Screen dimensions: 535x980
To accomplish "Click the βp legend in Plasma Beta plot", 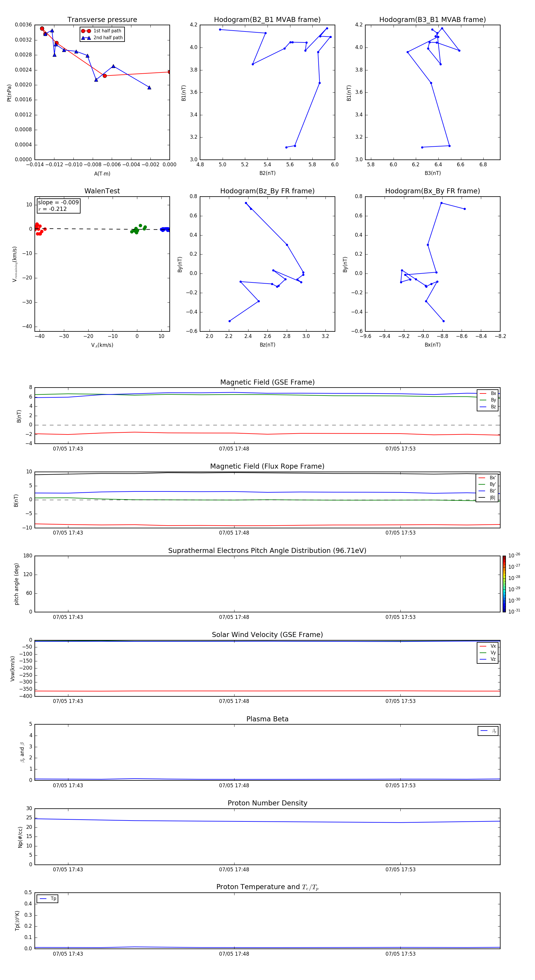I will [488, 731].
